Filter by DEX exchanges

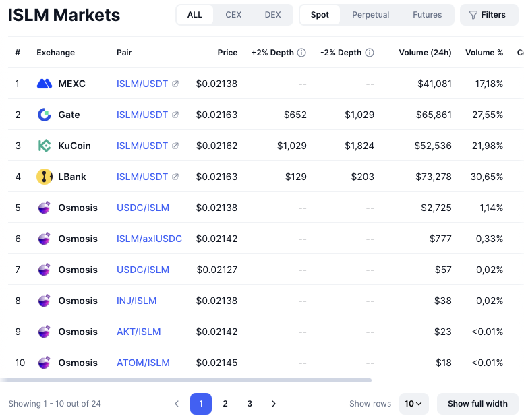click(x=272, y=15)
